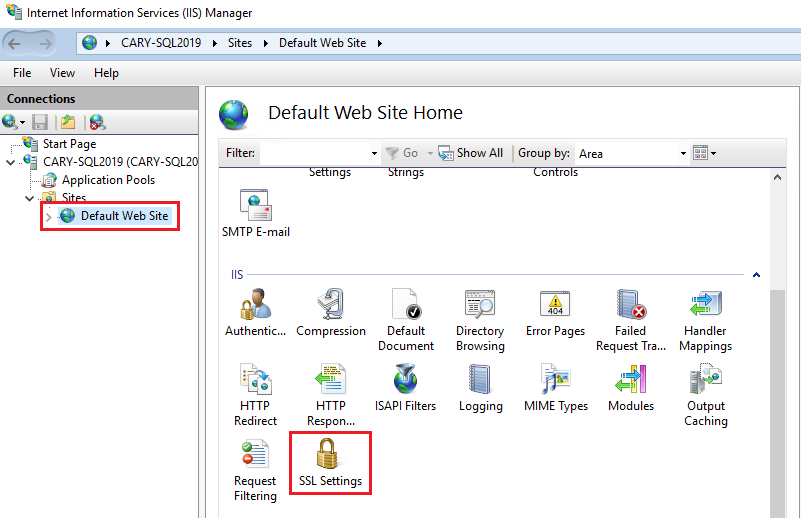801x518 pixels.
Task: Collapse the IIS group section
Action: coord(757,275)
